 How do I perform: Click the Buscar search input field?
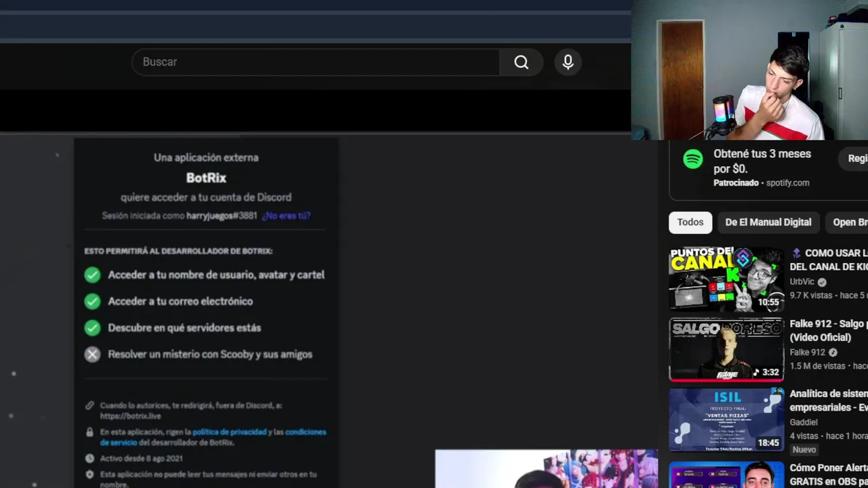(315, 62)
